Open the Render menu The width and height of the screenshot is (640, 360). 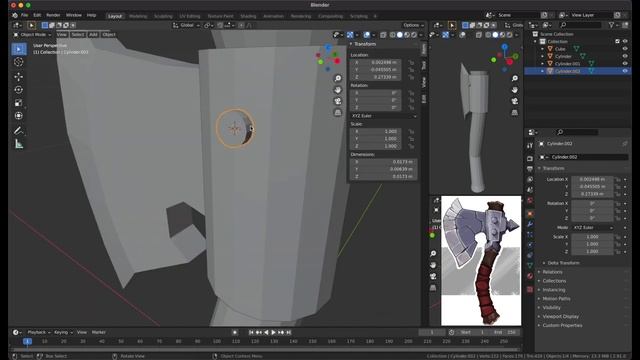(53, 15)
